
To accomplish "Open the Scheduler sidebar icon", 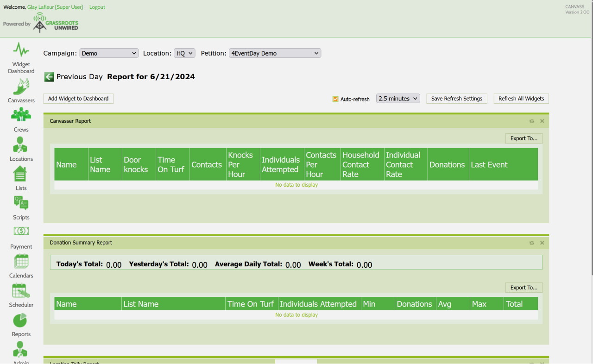I will pos(21,291).
